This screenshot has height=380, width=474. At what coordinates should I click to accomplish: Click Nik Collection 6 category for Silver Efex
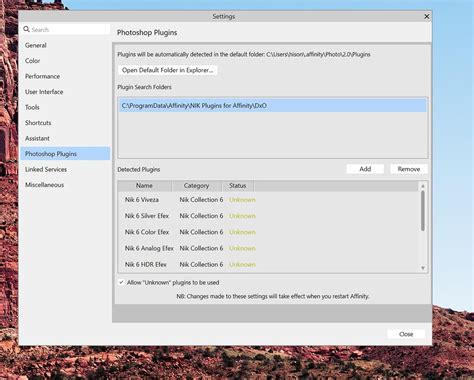(x=201, y=216)
